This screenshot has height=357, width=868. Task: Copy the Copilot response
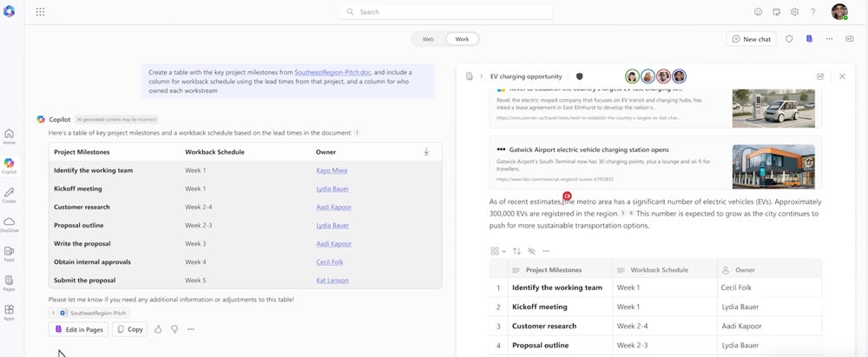pos(129,329)
